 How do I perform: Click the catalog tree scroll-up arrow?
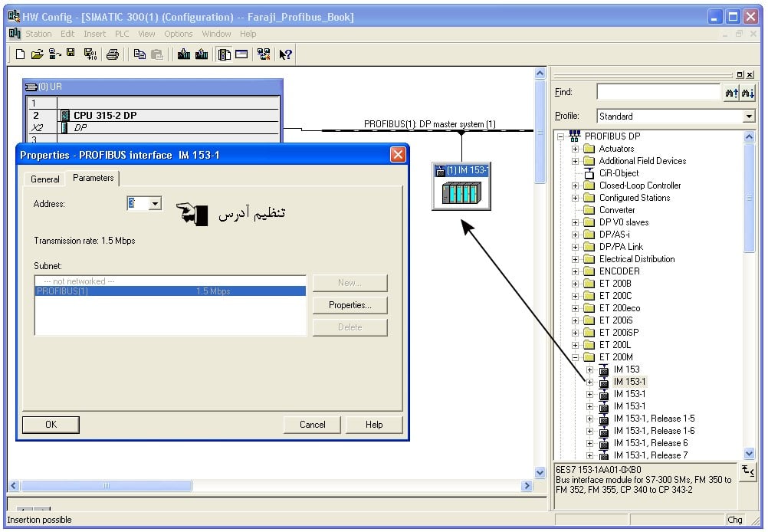click(749, 136)
